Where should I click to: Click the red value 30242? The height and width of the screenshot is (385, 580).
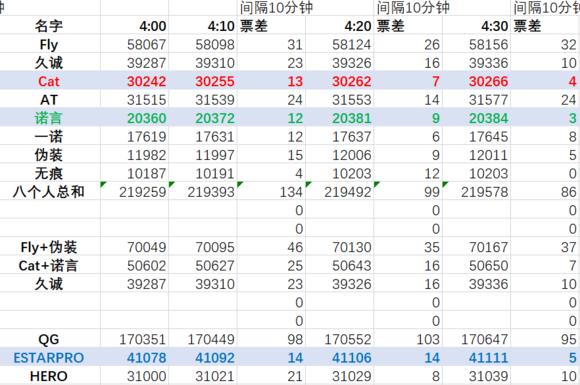pyautogui.click(x=134, y=81)
